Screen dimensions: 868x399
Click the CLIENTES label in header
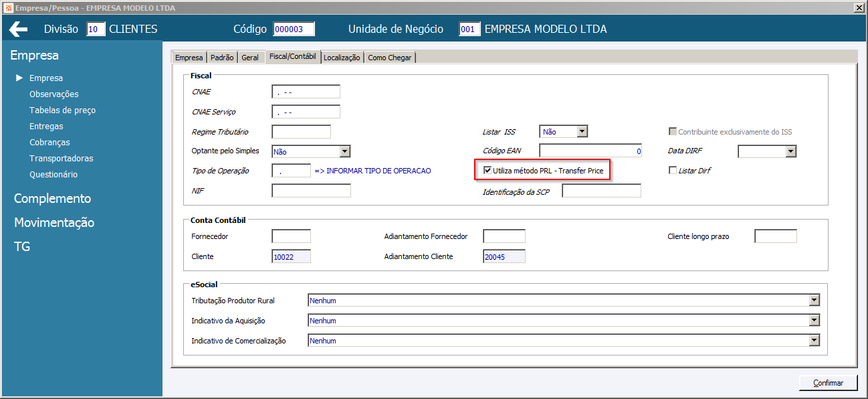pos(133,29)
